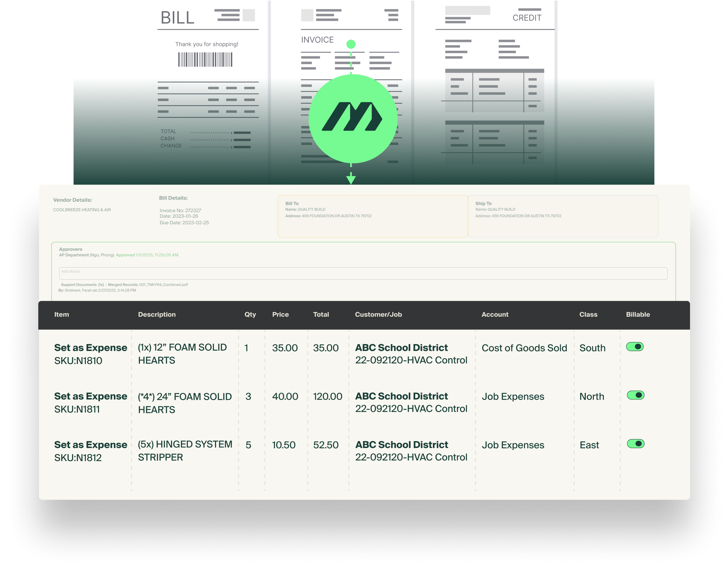Click the Approved 1/5/2025 status text
The width and height of the screenshot is (728, 569).
click(x=147, y=255)
